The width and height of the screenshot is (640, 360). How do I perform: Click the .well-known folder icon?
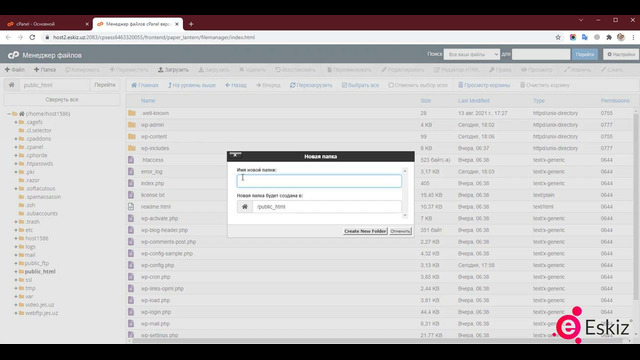click(132, 113)
